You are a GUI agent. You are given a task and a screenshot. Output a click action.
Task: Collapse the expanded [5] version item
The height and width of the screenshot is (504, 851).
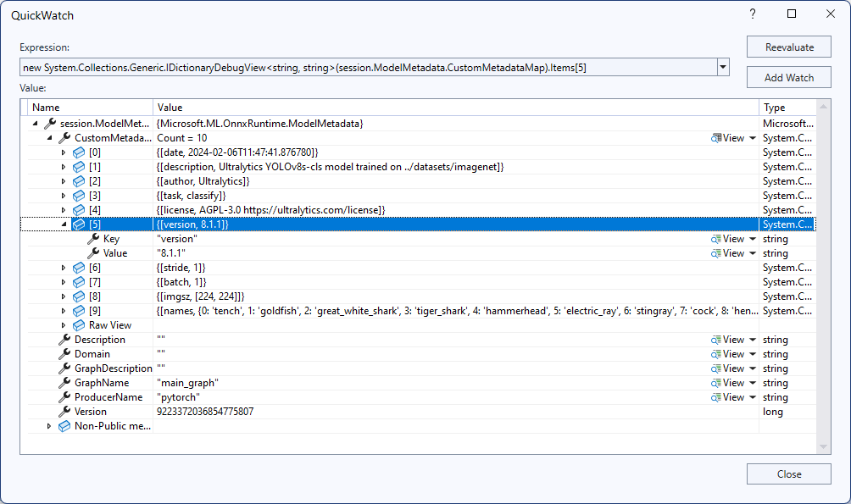64,224
